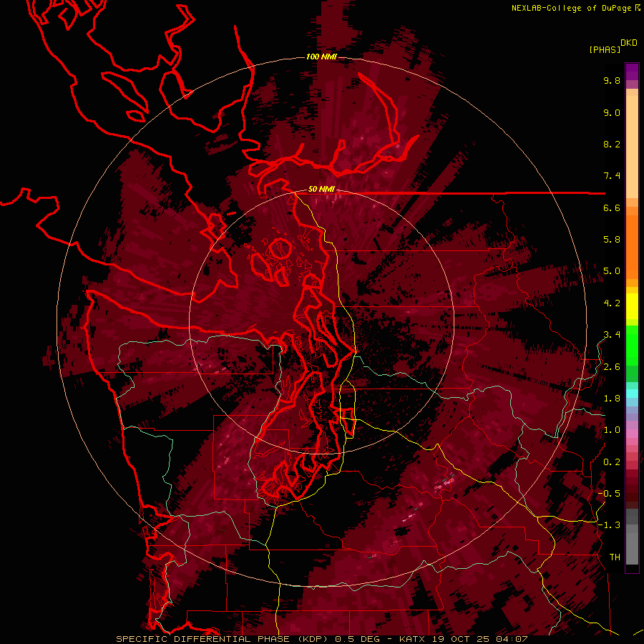Pick the peach segment of the color bar
Screen dimensions: 644x644
pyautogui.click(x=632, y=148)
